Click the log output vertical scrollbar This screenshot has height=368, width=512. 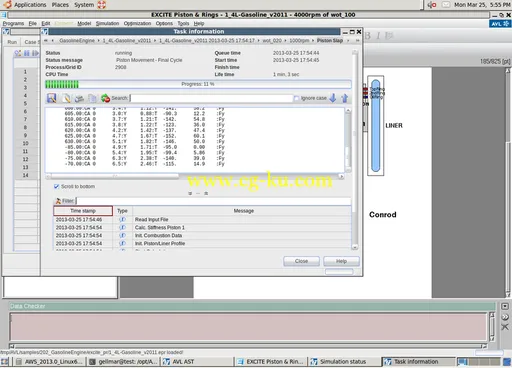tap(348, 139)
